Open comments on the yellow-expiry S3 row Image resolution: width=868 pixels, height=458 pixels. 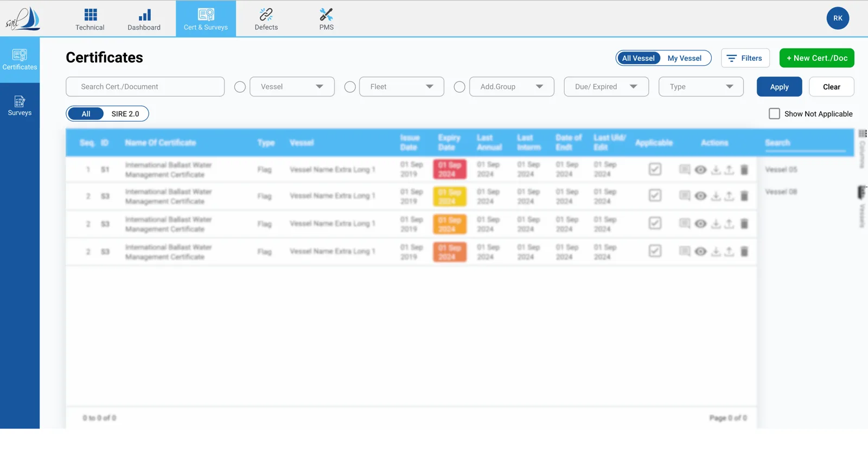tap(685, 196)
